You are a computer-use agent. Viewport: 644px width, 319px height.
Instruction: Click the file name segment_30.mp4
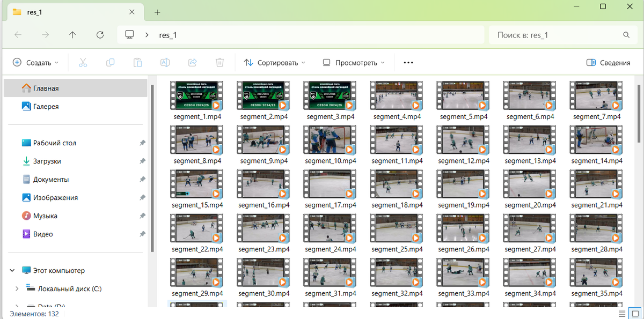264,293
